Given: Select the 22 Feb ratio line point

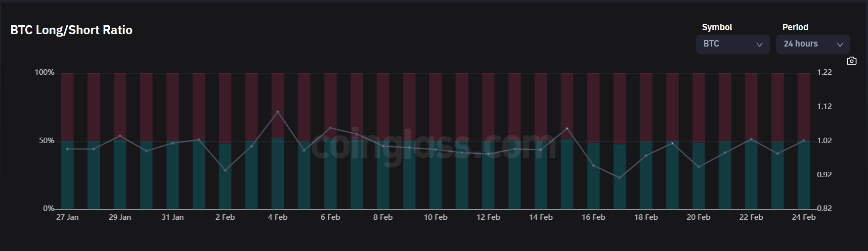Looking at the screenshot, I should click(751, 139).
